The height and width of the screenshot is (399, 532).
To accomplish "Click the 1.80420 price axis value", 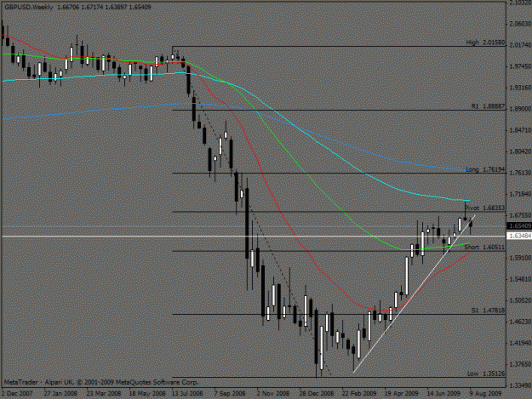I will click(x=520, y=151).
